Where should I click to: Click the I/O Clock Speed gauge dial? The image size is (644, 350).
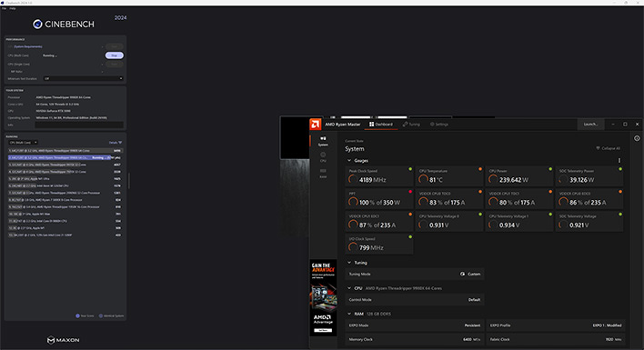[353, 247]
